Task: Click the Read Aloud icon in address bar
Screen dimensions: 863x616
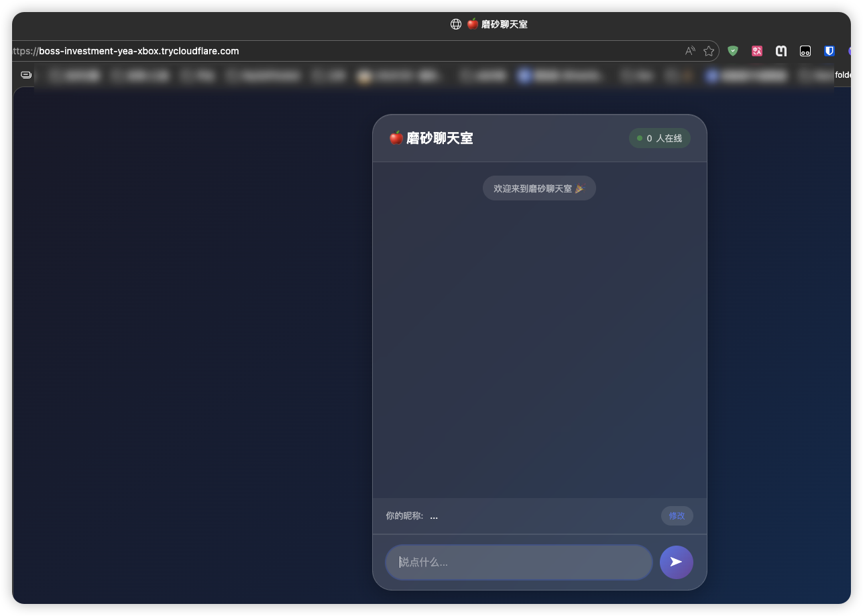Action: pos(690,51)
